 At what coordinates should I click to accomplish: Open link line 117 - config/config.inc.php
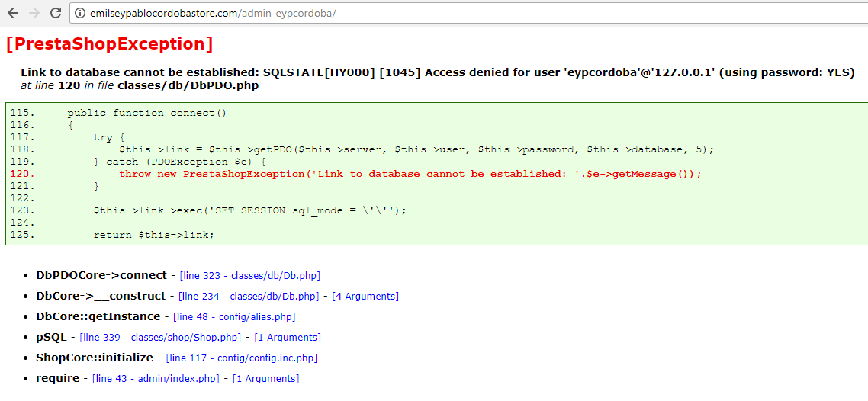click(241, 358)
